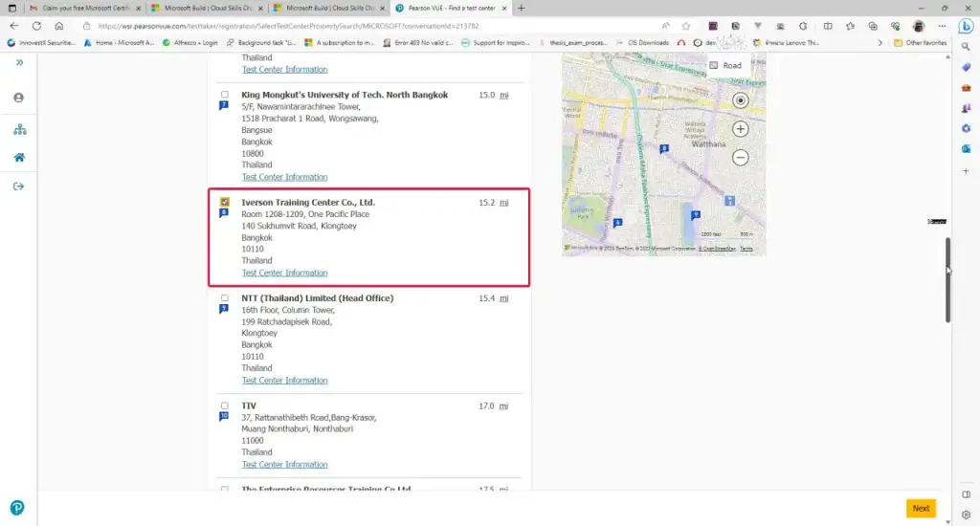Open the favorites list icon in toolbar
Screen dimensions: 980x526
click(x=850, y=26)
